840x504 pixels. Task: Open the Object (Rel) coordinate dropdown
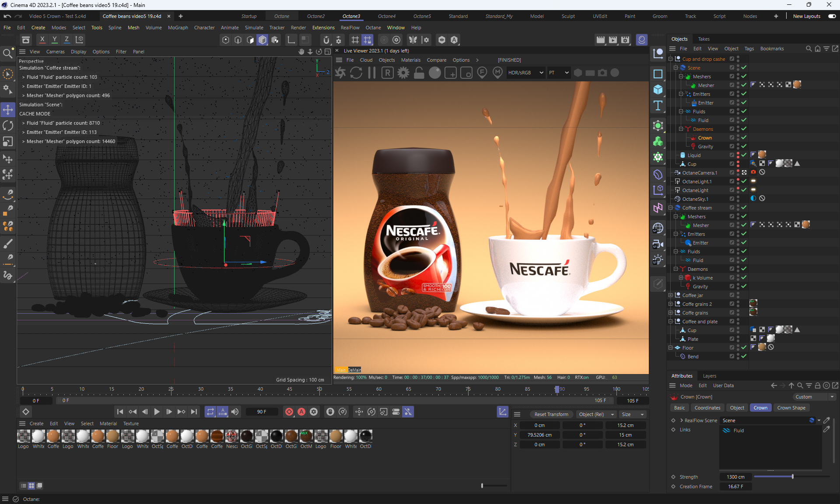point(596,414)
